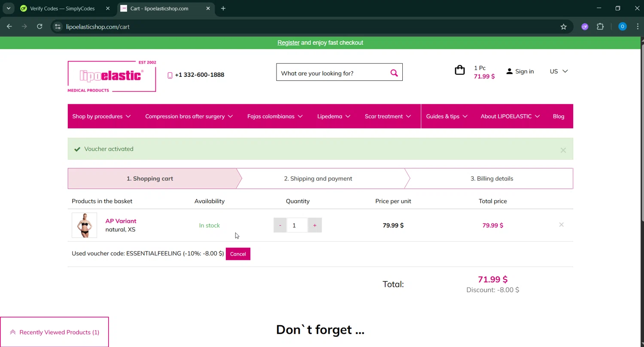The width and height of the screenshot is (644, 347).
Task: Click the Total amount 71.99 $
Action: (493, 279)
